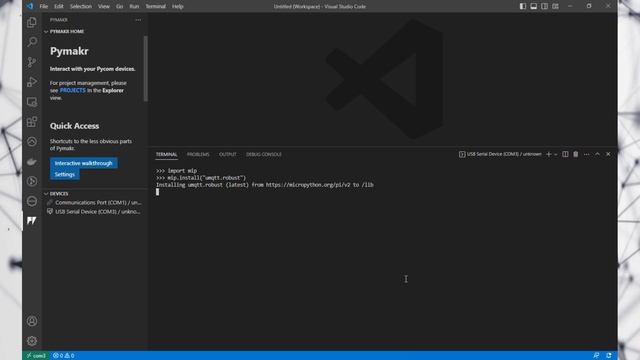Open the Remote Explorer view
The image size is (640, 360).
[32, 102]
